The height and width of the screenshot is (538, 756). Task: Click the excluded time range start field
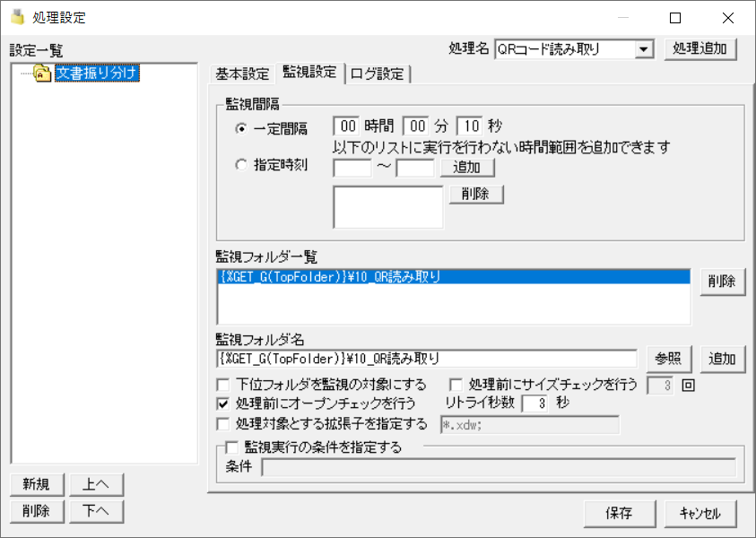pos(352,169)
